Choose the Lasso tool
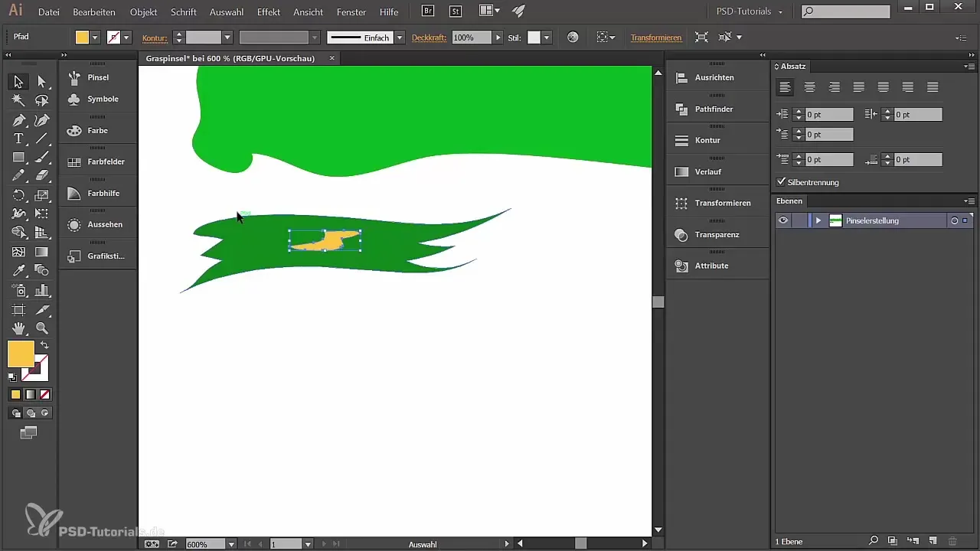 coord(42,100)
